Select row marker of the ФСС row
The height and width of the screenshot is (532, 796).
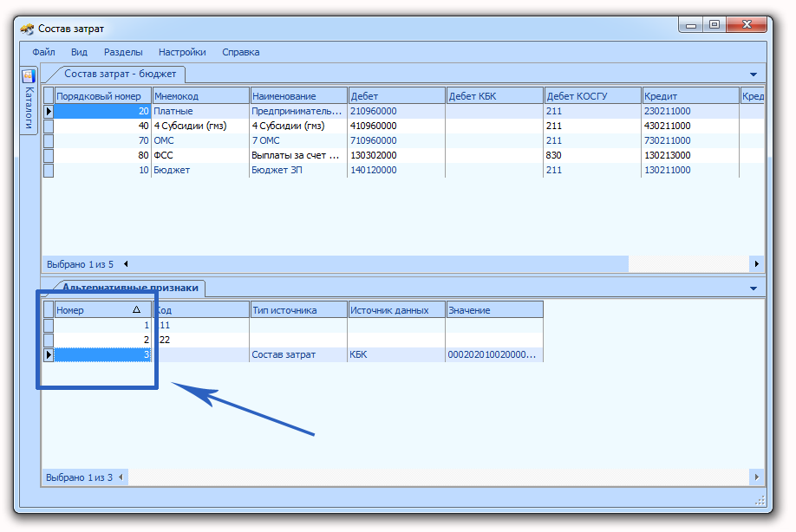click(49, 155)
